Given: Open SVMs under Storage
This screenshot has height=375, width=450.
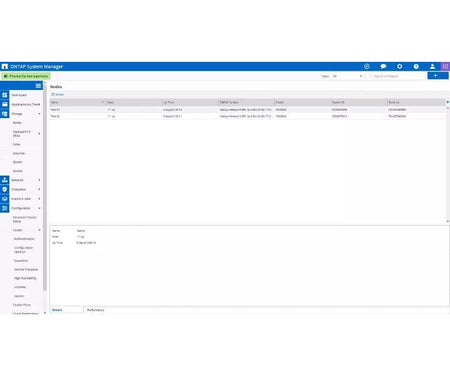Looking at the screenshot, I should pyautogui.click(x=16, y=144).
